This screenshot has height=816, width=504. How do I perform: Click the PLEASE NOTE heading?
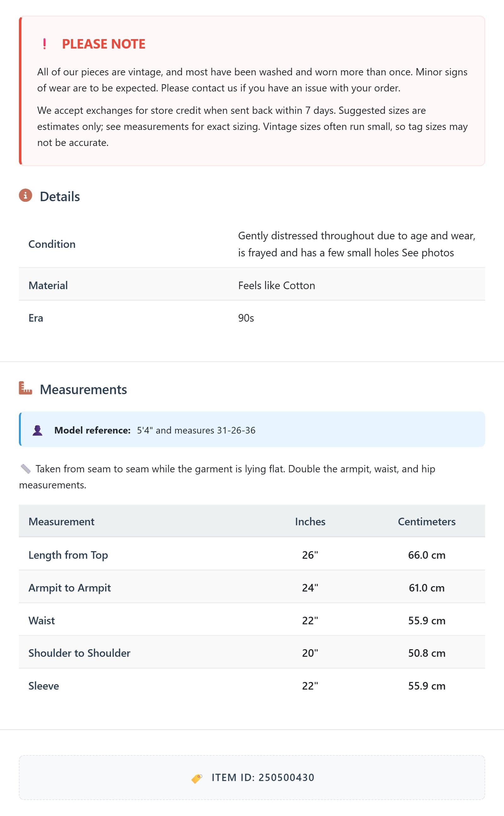coord(104,44)
